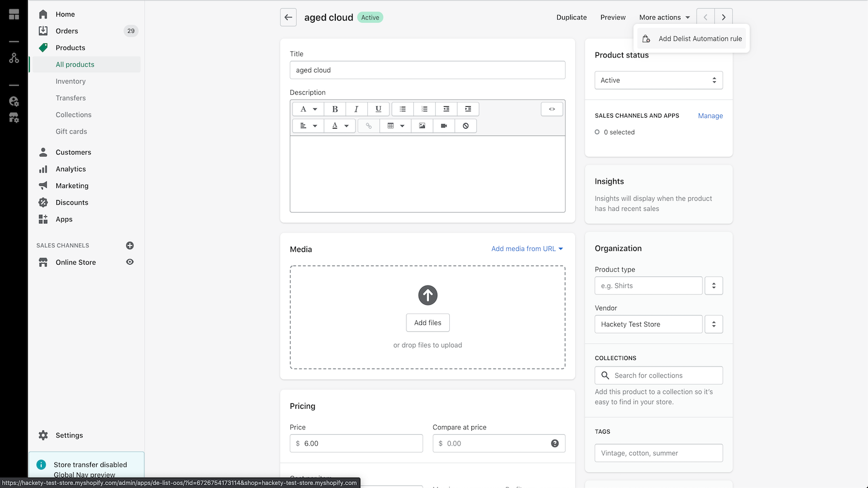Image resolution: width=868 pixels, height=488 pixels.
Task: Open Collections under Products
Action: point(73,115)
